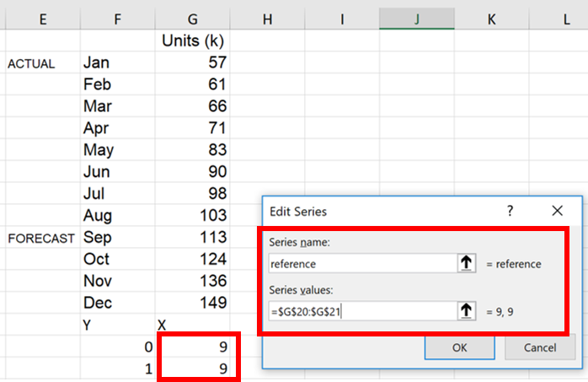This screenshot has height=382, width=588.
Task: Select the cell with value 149
Action: (192, 303)
